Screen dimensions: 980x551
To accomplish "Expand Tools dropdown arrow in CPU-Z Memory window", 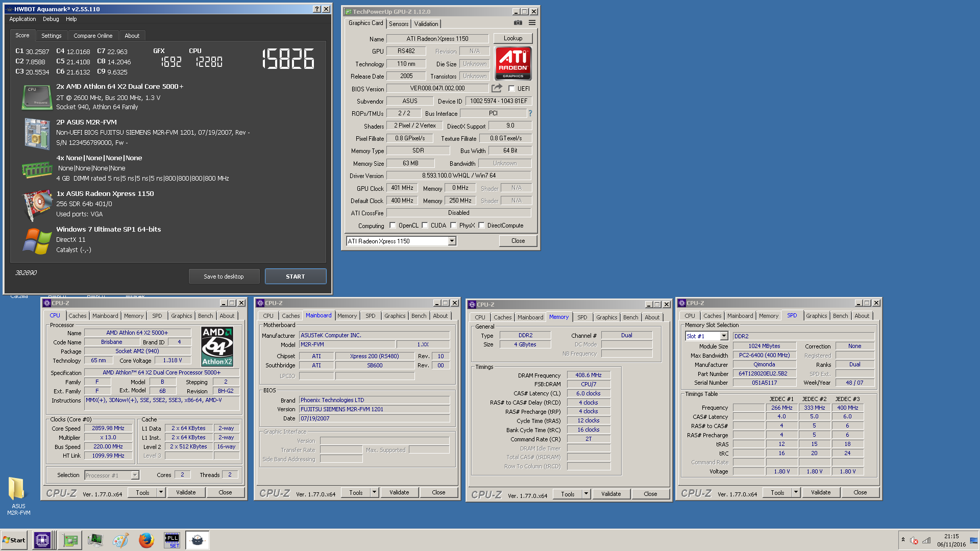I will click(586, 494).
